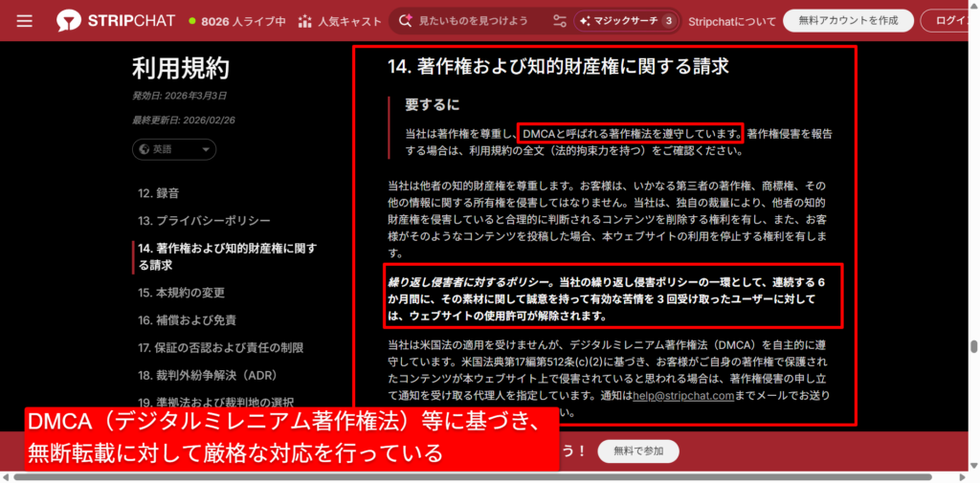Click the vertical scrollbar thumb
Screen dimensions: 980x483
point(973,347)
